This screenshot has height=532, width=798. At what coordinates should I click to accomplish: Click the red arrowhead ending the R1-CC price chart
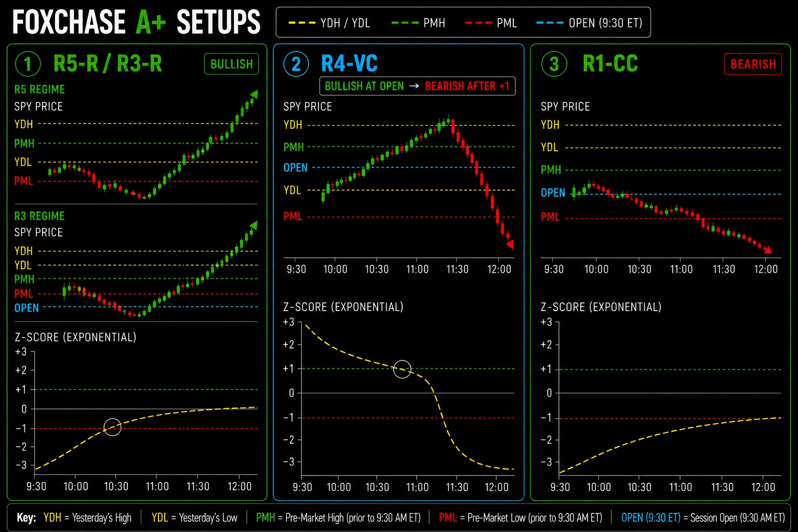(x=768, y=250)
